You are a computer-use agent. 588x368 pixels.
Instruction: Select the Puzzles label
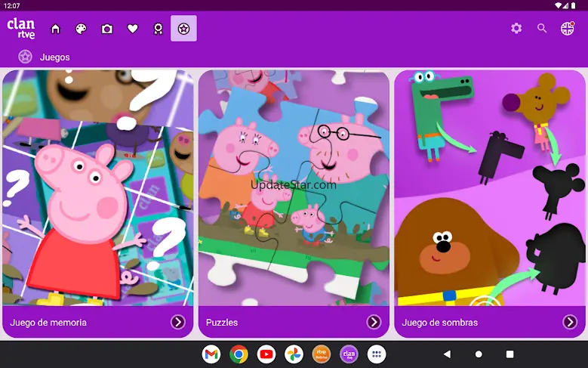[222, 322]
